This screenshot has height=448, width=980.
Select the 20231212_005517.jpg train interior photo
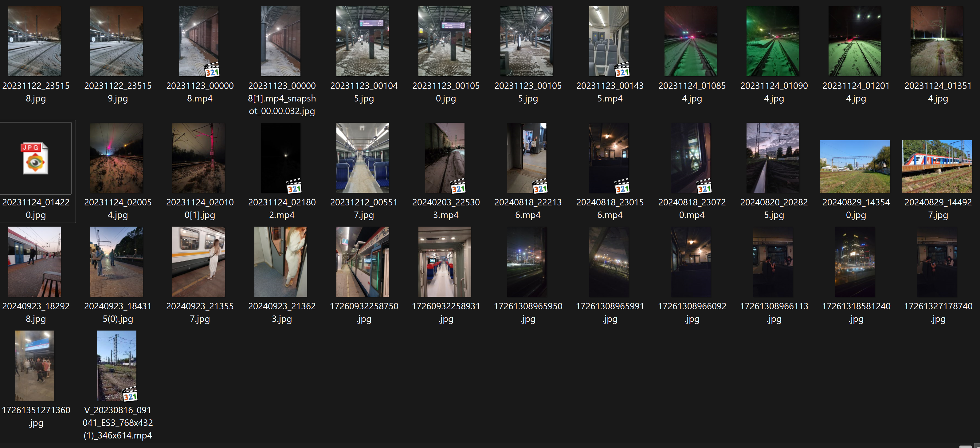click(363, 157)
